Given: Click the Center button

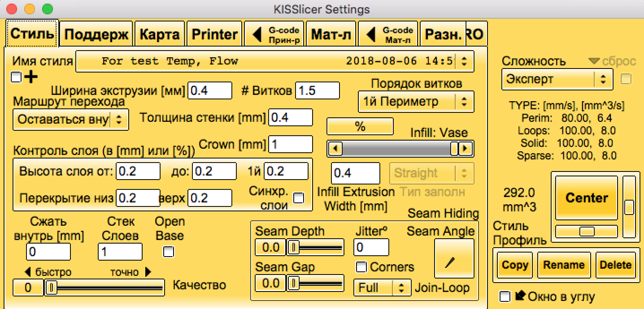Looking at the screenshot, I should click(586, 197).
